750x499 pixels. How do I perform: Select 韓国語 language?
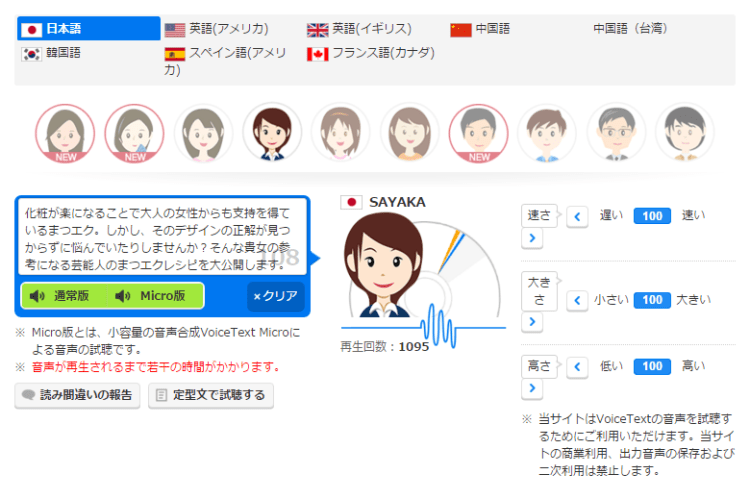point(51,53)
